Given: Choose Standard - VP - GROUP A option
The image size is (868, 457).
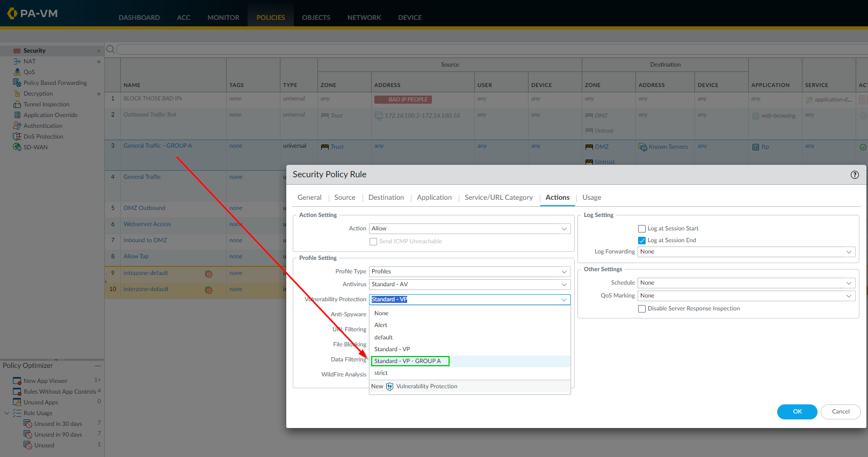Looking at the screenshot, I should (x=408, y=361).
